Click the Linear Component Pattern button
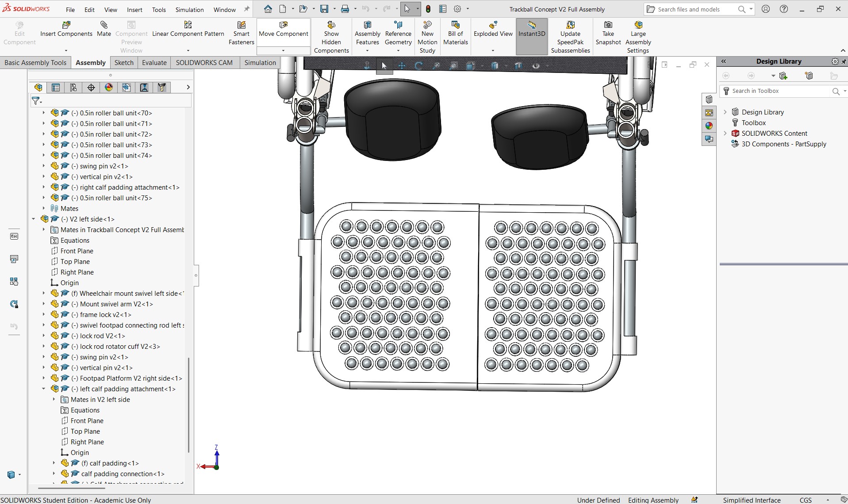Image resolution: width=848 pixels, height=504 pixels. [188, 29]
